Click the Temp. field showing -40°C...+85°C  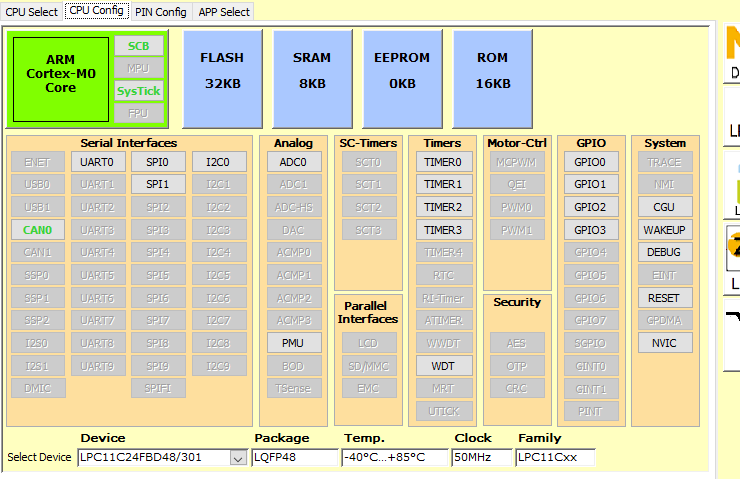coord(395,458)
